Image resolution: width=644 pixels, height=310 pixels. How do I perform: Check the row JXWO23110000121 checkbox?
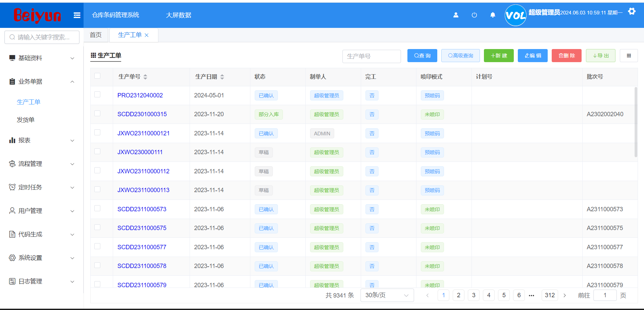(x=97, y=133)
